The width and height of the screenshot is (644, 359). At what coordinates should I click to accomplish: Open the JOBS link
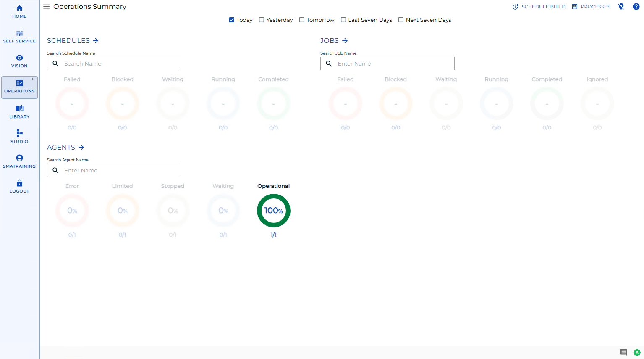tap(334, 40)
